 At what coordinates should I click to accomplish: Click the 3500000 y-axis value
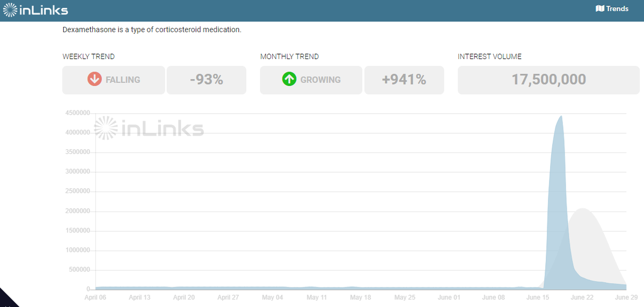79,152
